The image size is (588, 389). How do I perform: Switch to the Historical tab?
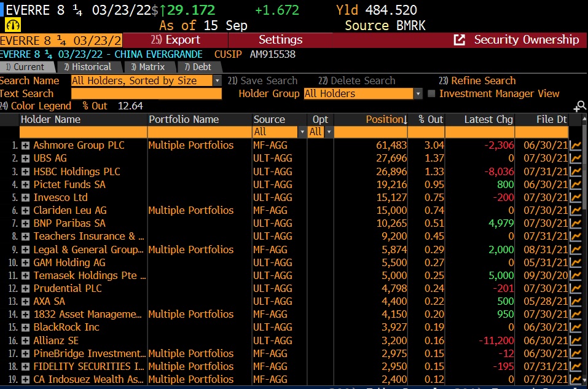pos(88,67)
